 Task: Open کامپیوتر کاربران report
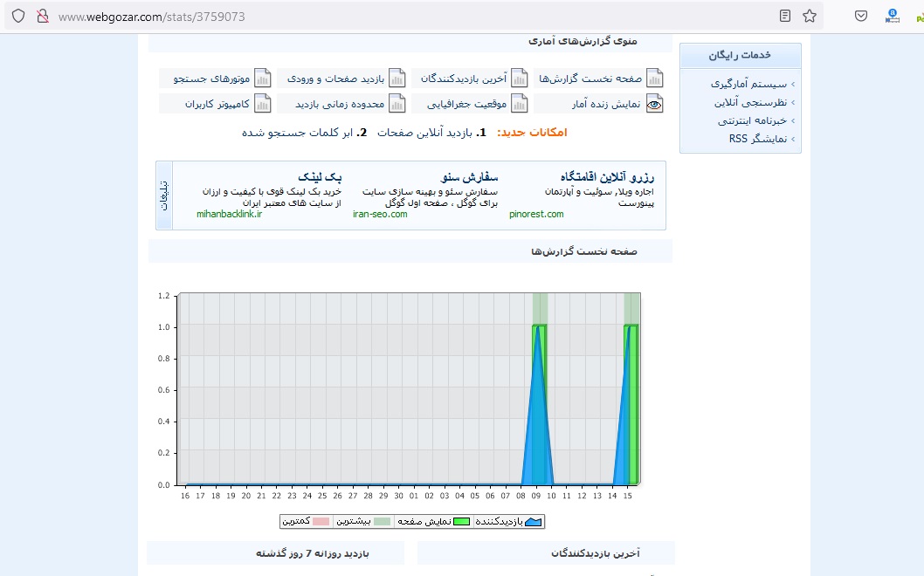217,104
